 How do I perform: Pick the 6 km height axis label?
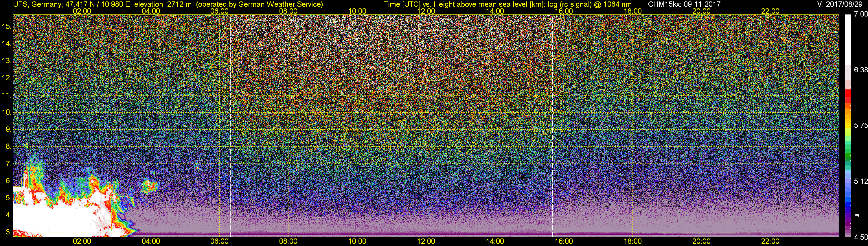pos(8,181)
